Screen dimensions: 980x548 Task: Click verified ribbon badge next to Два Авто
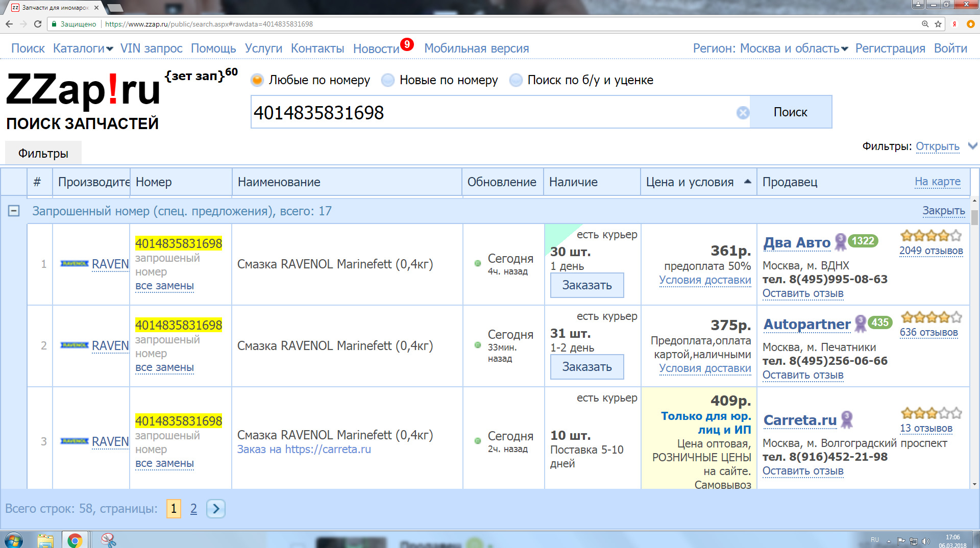(x=840, y=242)
